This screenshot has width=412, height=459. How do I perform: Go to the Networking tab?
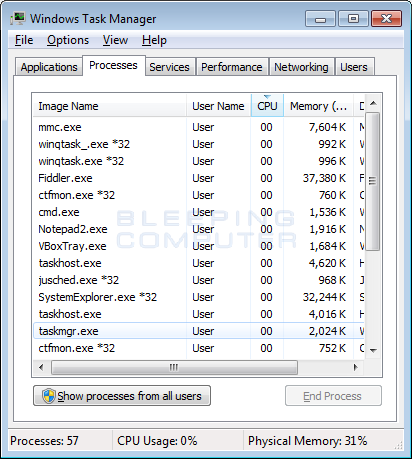301,67
